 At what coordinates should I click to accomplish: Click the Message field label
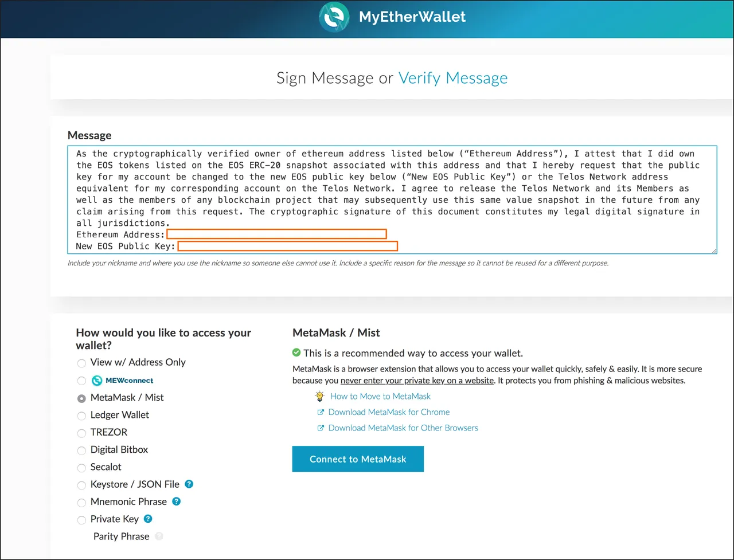[x=89, y=135]
